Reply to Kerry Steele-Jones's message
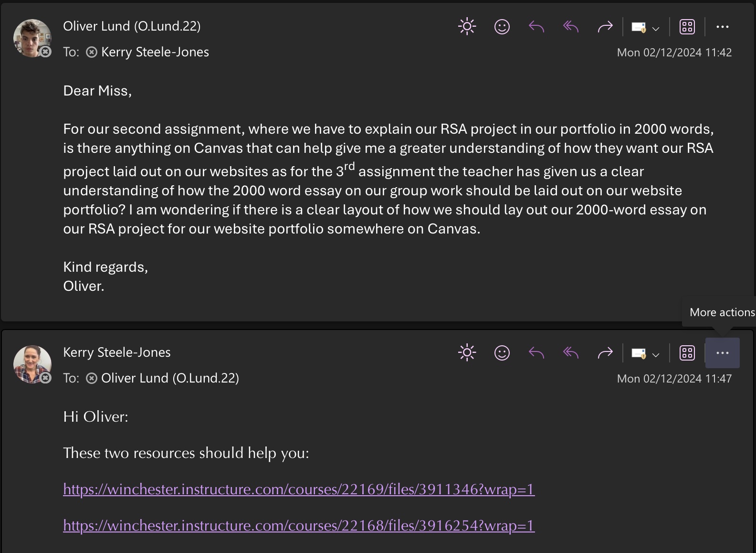 (536, 353)
